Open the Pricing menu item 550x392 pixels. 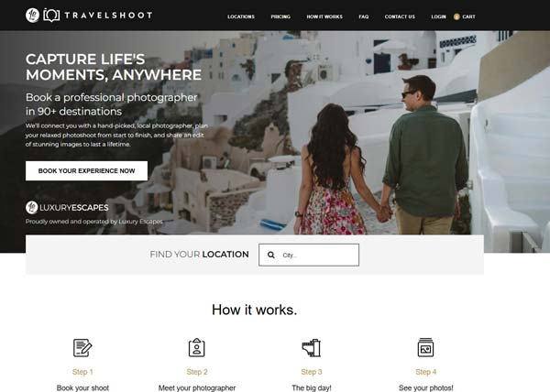(280, 16)
